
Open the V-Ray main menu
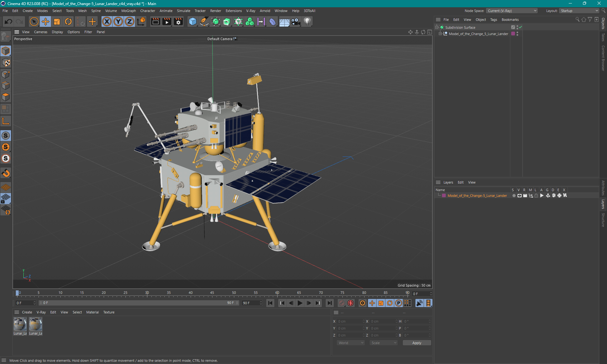(x=251, y=11)
